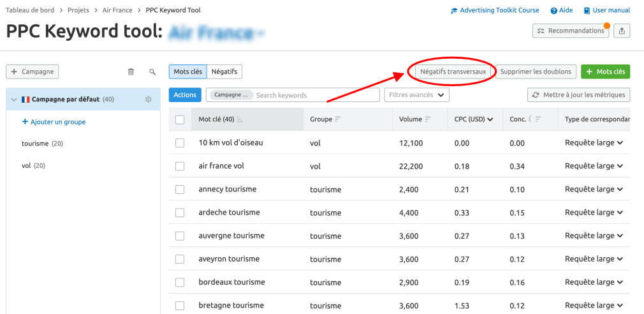
Task: Switch to the Négatifs tab
Action: point(224,71)
